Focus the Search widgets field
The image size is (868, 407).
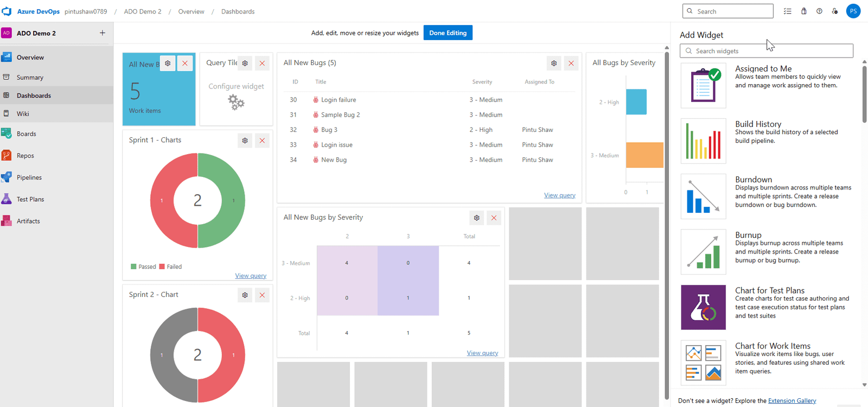click(767, 51)
